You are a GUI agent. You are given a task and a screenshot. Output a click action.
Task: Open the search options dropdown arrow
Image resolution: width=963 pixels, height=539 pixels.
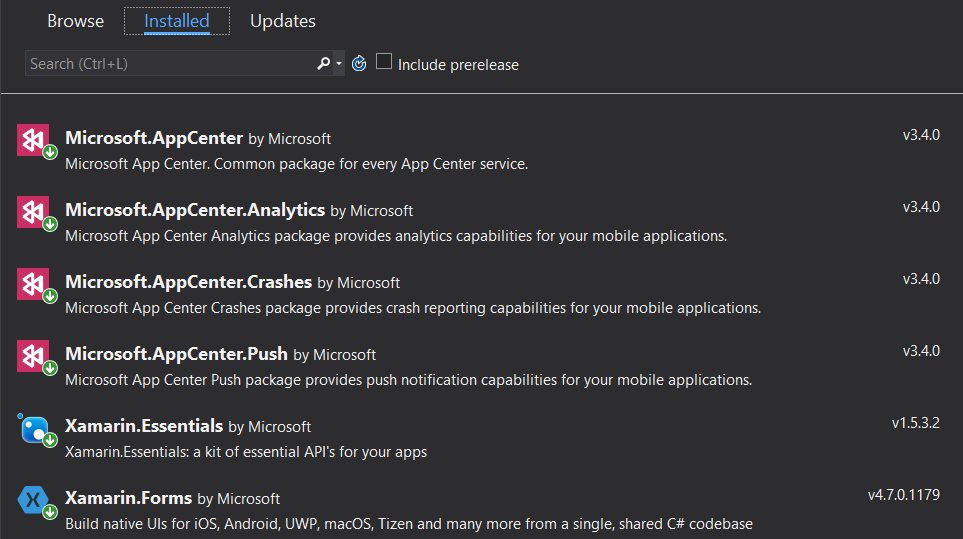coord(338,63)
